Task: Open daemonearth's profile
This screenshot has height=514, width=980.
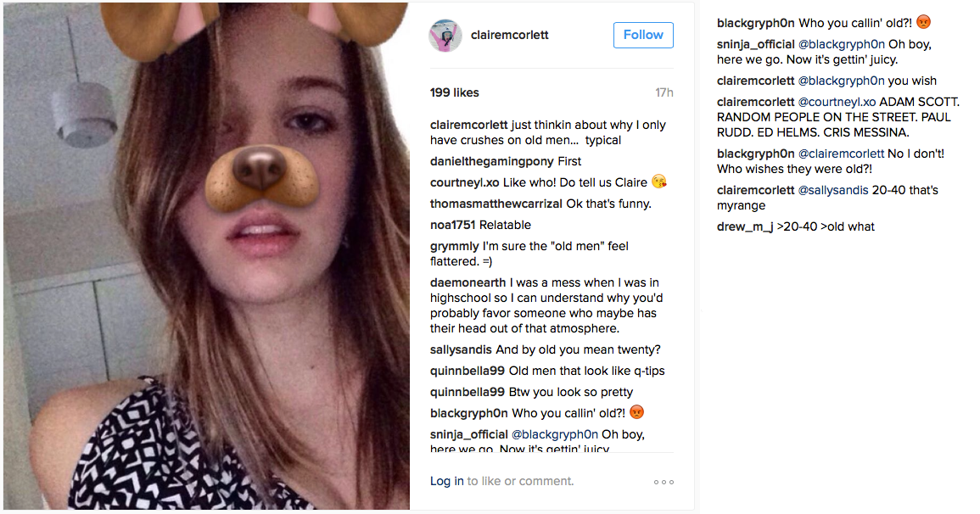Action: click(468, 282)
